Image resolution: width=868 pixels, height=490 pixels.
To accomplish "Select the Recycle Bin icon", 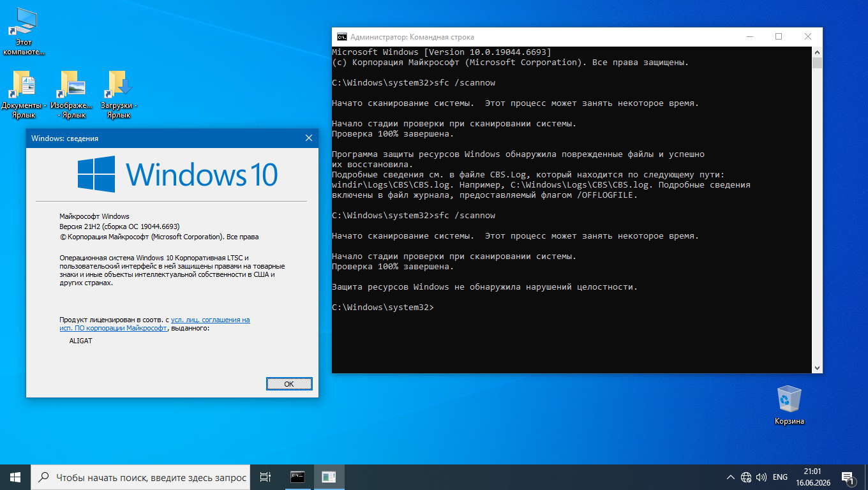I will [789, 406].
